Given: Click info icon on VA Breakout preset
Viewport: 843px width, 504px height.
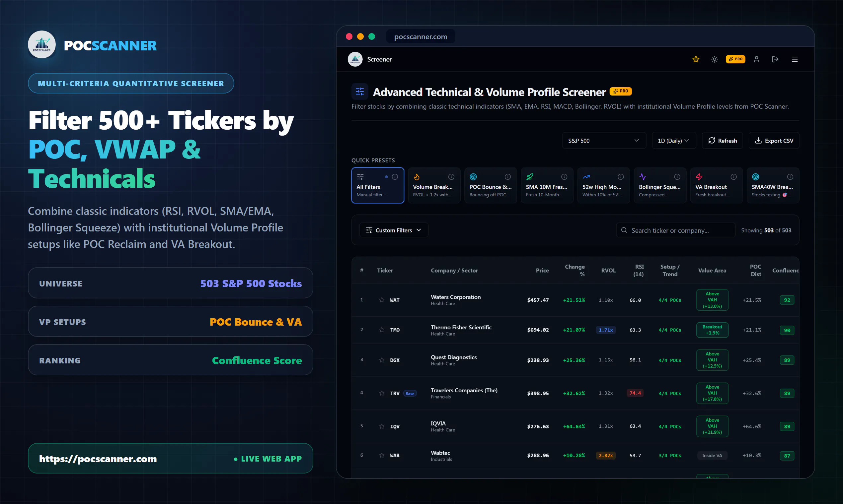Looking at the screenshot, I should [x=733, y=177].
